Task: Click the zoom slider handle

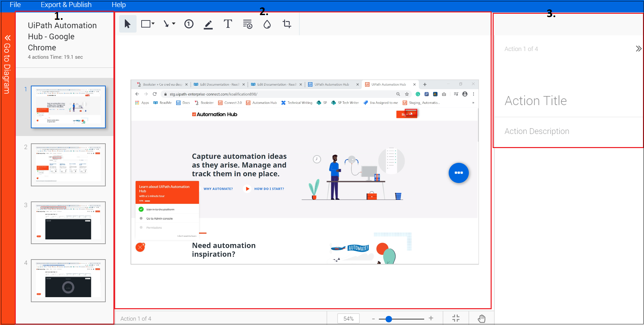Action: [389, 319]
